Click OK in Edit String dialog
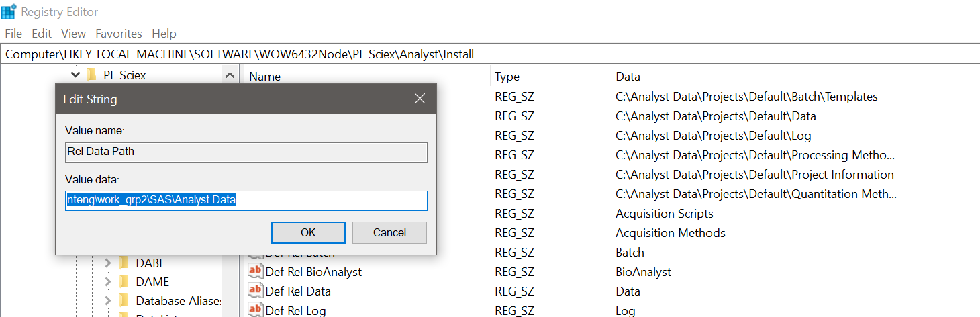The width and height of the screenshot is (980, 317). click(x=308, y=232)
